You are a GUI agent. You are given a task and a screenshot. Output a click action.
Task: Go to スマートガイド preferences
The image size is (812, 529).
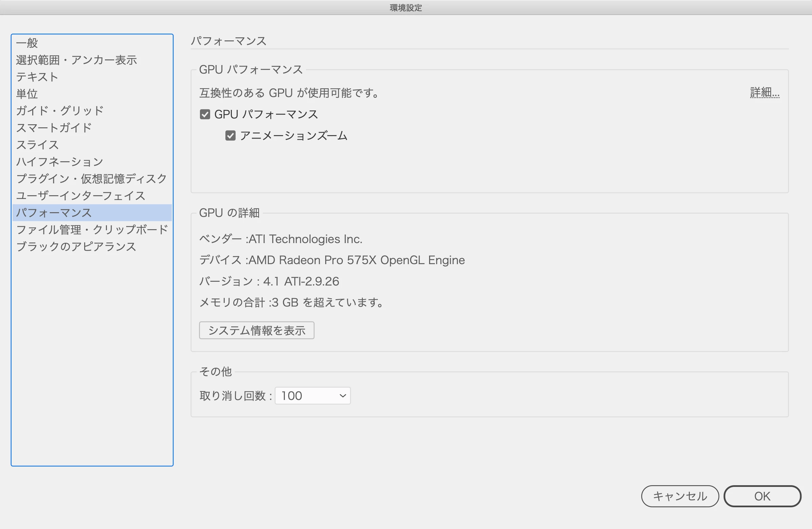click(x=54, y=128)
